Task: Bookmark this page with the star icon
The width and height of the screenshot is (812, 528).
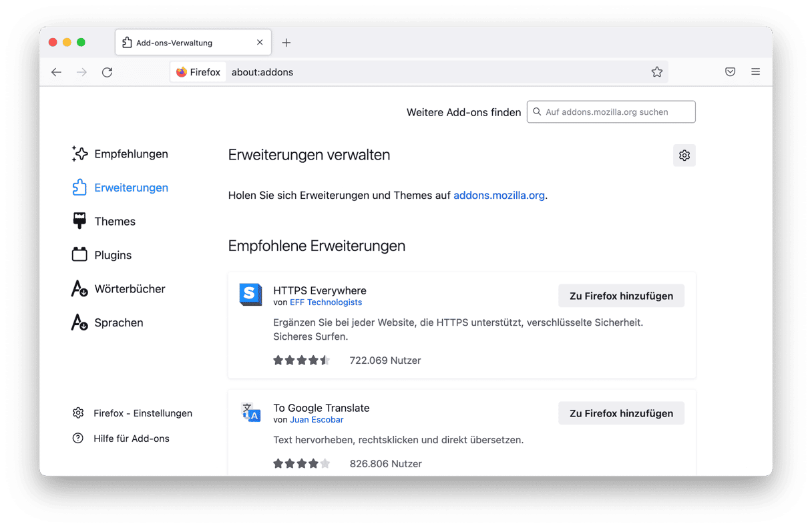Action: tap(657, 72)
